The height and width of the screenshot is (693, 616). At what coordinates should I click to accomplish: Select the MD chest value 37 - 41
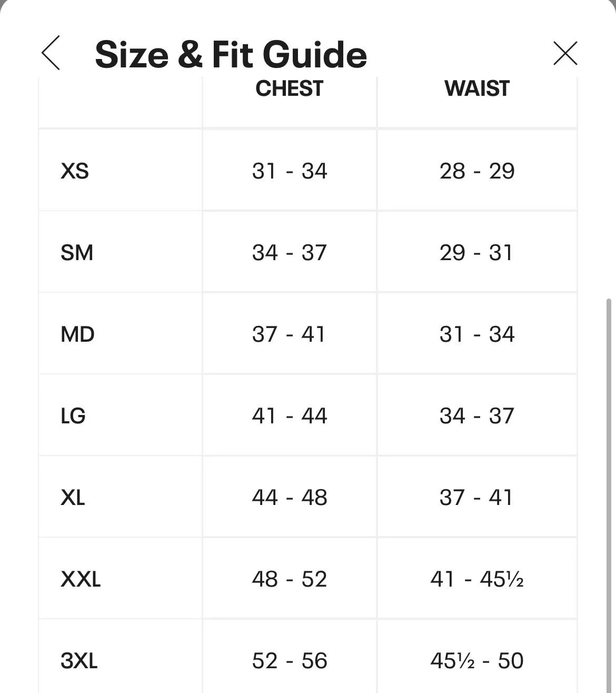point(289,334)
